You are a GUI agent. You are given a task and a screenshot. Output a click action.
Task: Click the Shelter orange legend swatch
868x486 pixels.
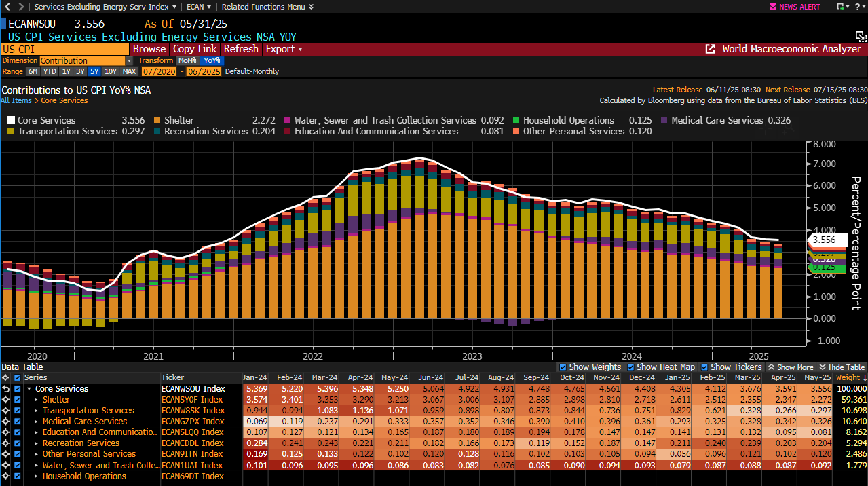[x=157, y=120]
